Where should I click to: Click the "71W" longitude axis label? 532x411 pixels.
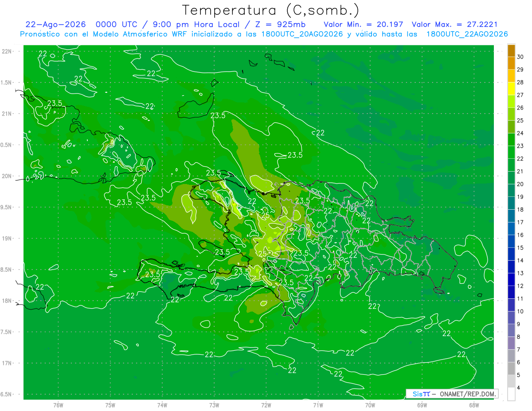[x=318, y=405]
